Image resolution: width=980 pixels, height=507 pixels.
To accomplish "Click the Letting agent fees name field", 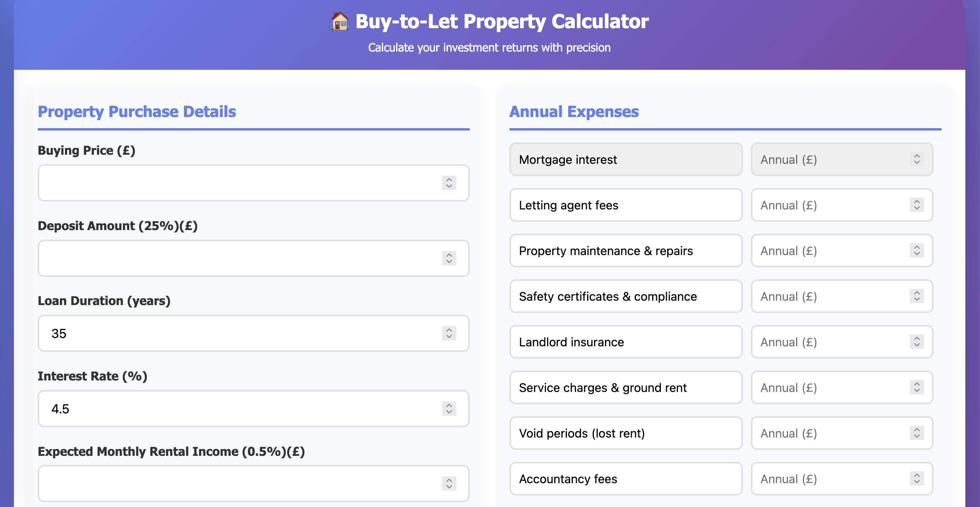I will pyautogui.click(x=626, y=205).
